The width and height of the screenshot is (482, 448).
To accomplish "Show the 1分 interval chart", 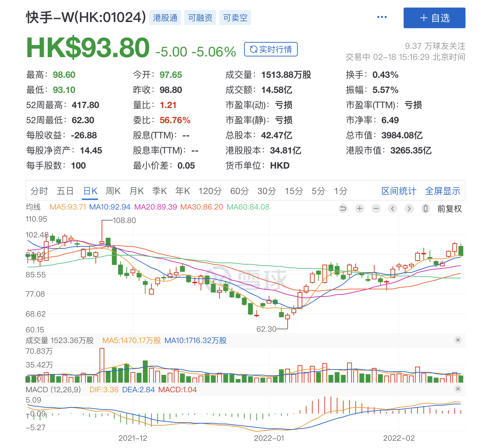I will pos(341,191).
